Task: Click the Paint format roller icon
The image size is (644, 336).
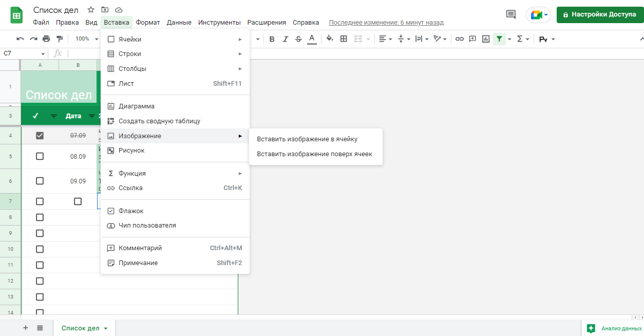Action: click(60, 39)
